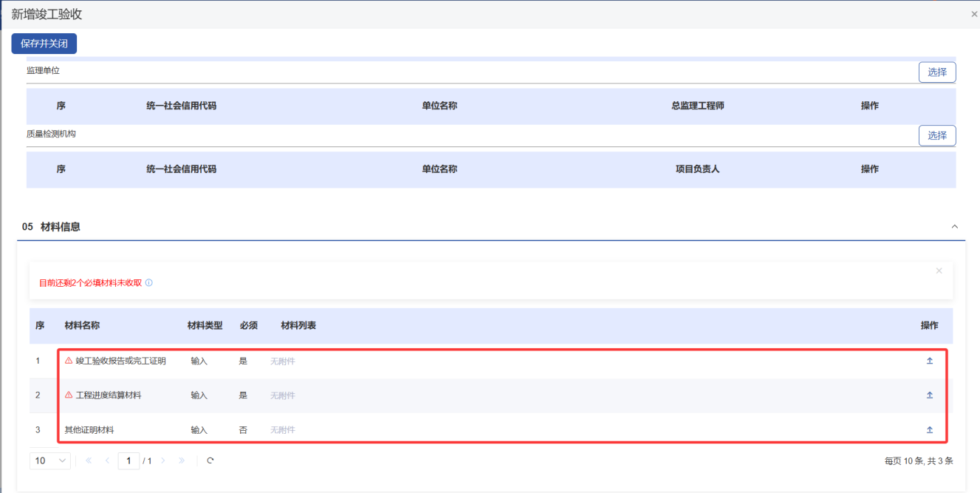Go to last page of materials
Screen dimensions: 980x493
tap(182, 460)
